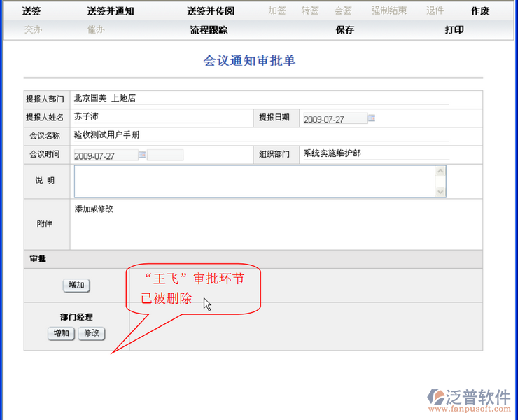
Task: Click 增加 button in the 审批 row
Action: pos(76,286)
